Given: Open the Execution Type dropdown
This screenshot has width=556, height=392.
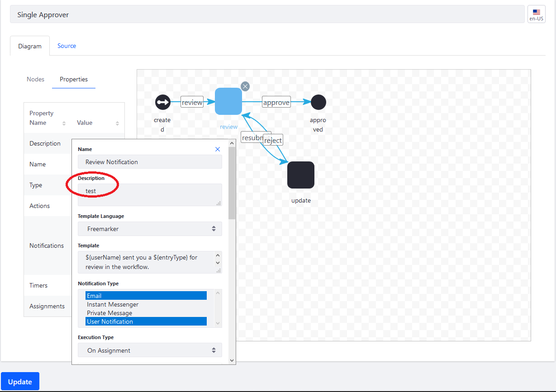Looking at the screenshot, I should pyautogui.click(x=150, y=350).
